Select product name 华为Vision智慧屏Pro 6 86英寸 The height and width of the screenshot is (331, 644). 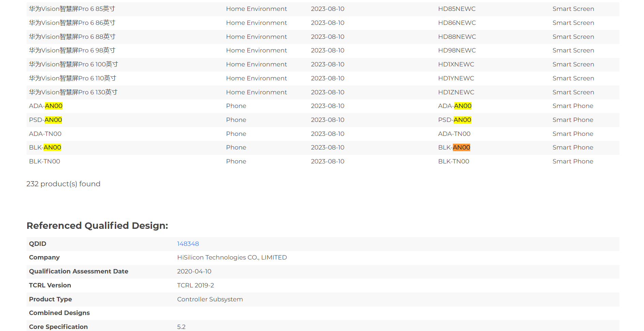[x=72, y=23]
